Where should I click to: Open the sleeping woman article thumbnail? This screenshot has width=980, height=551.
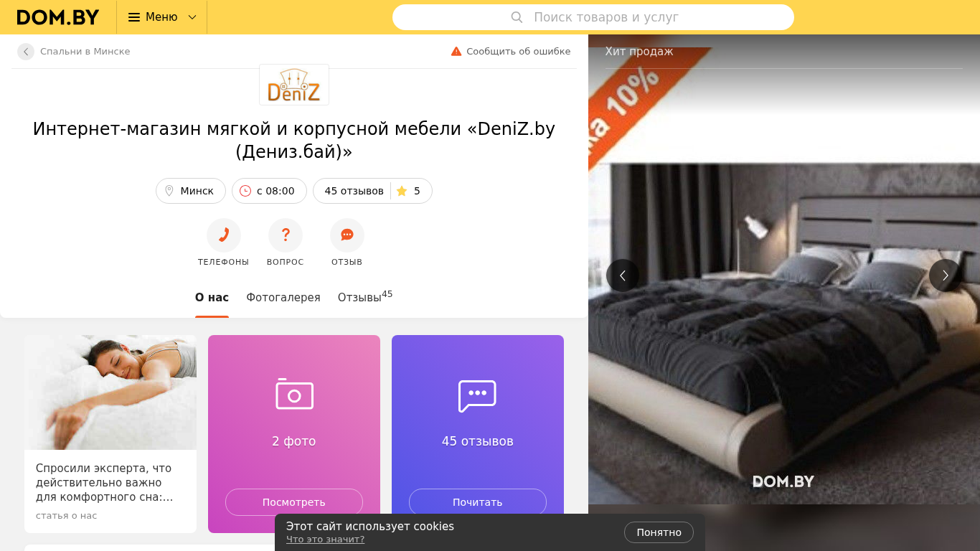[110, 392]
